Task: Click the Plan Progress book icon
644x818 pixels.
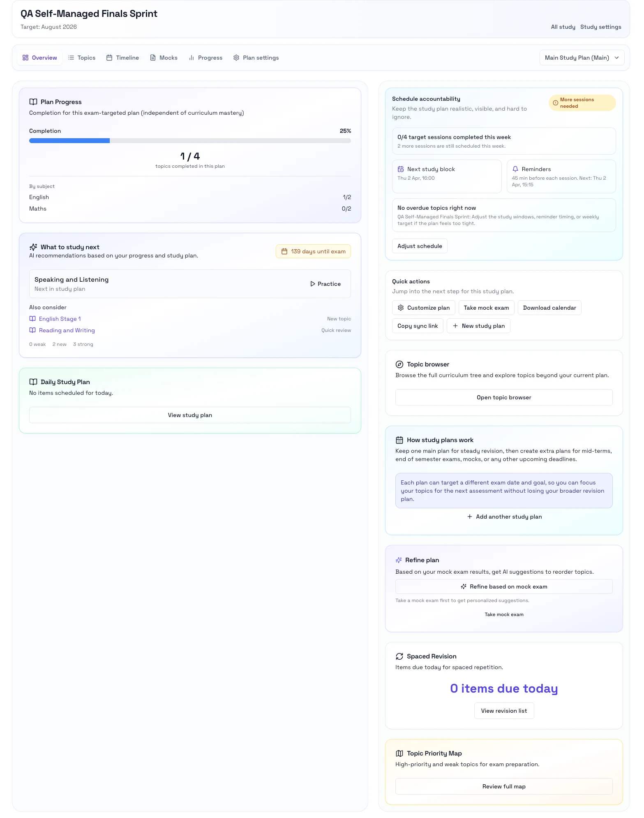Action: click(x=33, y=102)
